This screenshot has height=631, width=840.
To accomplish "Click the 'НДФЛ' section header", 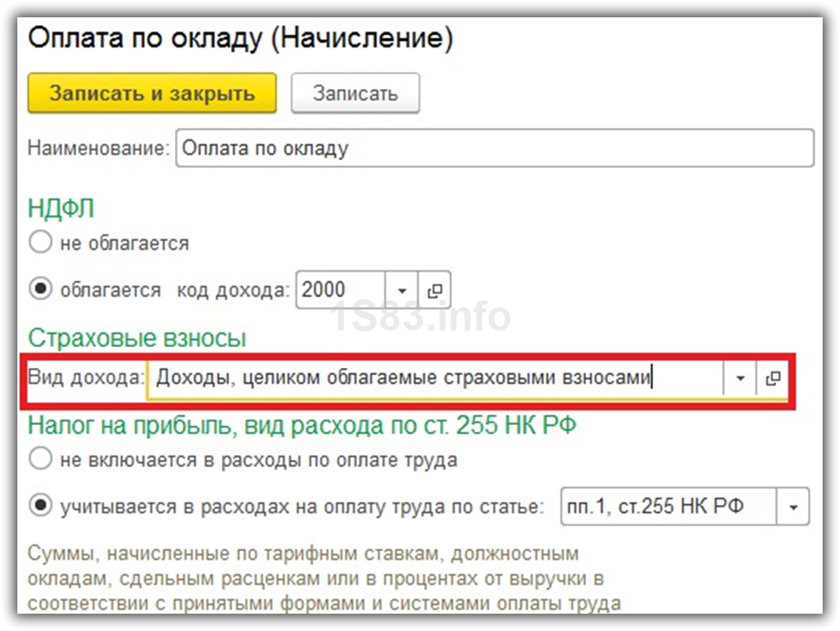I will (61, 209).
